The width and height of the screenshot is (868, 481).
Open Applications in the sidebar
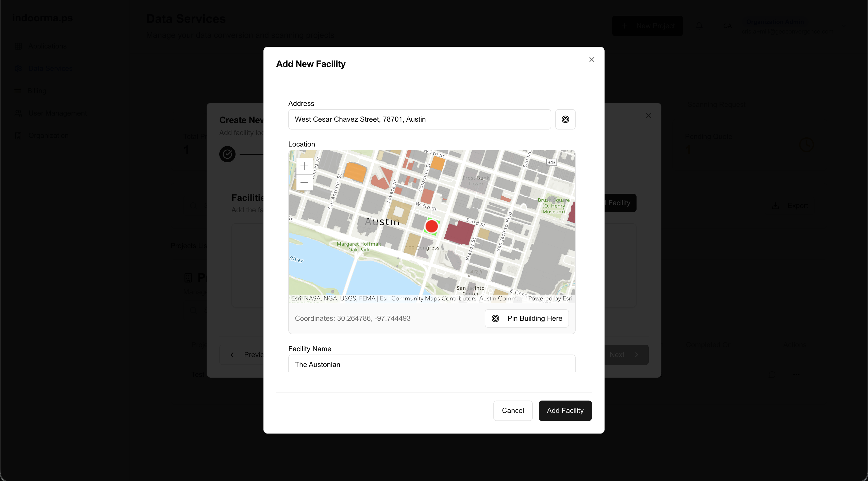point(47,46)
